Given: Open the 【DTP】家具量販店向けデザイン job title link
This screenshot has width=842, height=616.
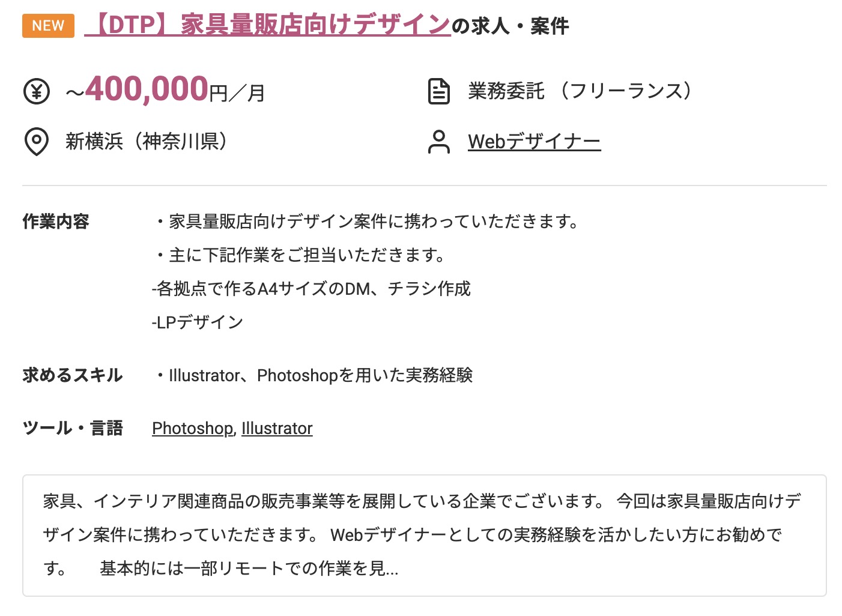Looking at the screenshot, I should [267, 25].
